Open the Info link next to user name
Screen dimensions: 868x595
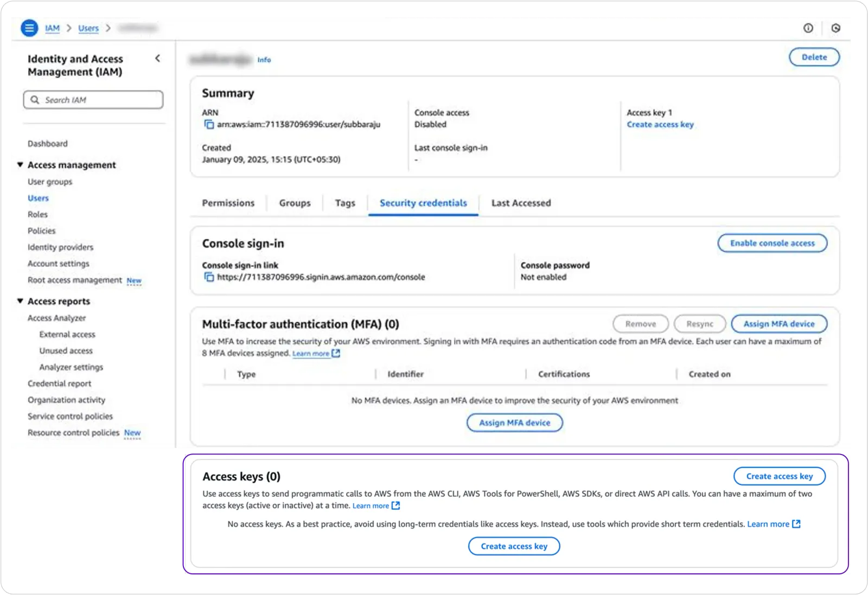(x=264, y=60)
